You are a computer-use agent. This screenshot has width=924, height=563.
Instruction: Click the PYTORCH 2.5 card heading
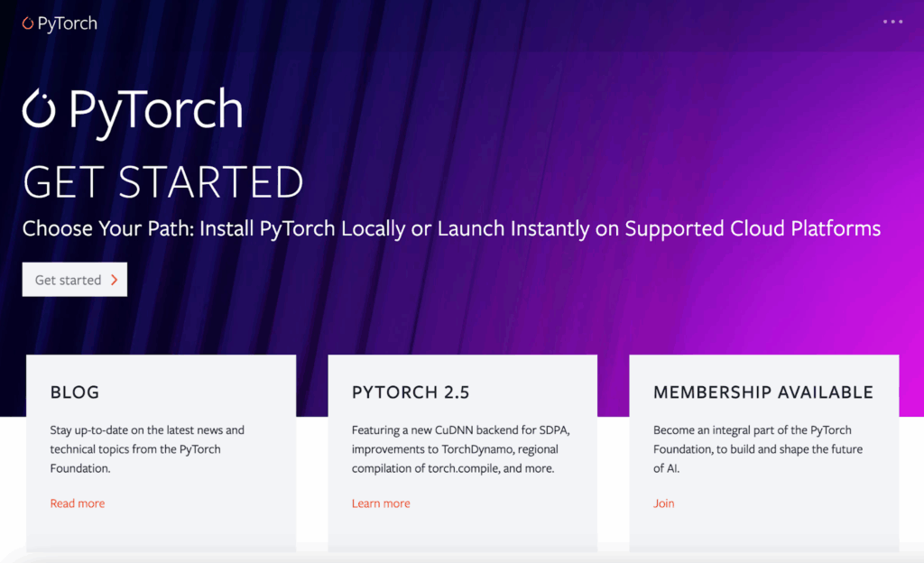point(411,392)
